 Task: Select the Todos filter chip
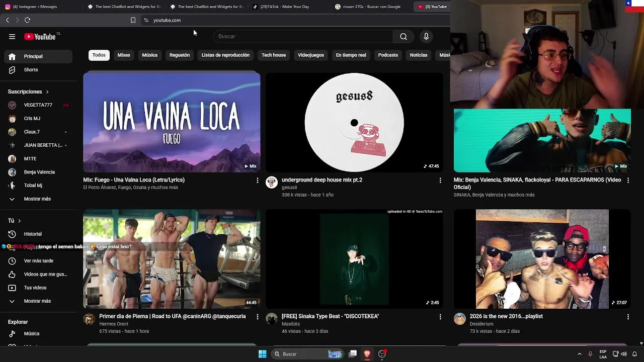pos(99,55)
